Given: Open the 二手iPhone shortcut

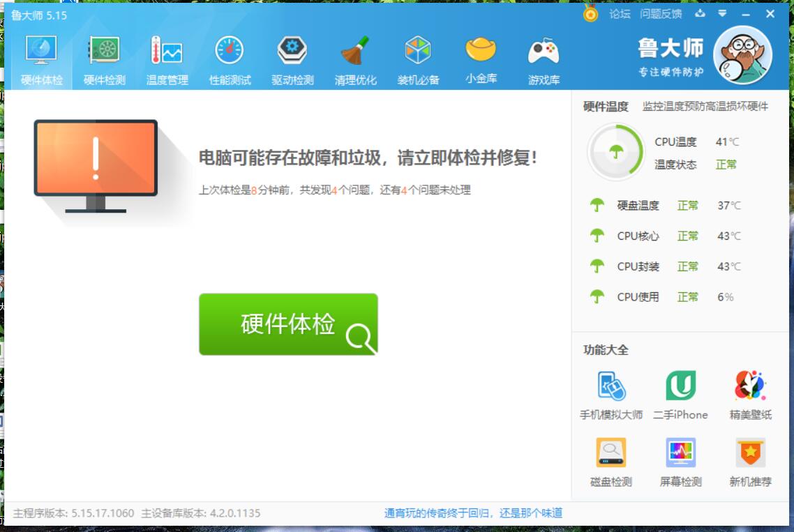Looking at the screenshot, I should coord(680,395).
